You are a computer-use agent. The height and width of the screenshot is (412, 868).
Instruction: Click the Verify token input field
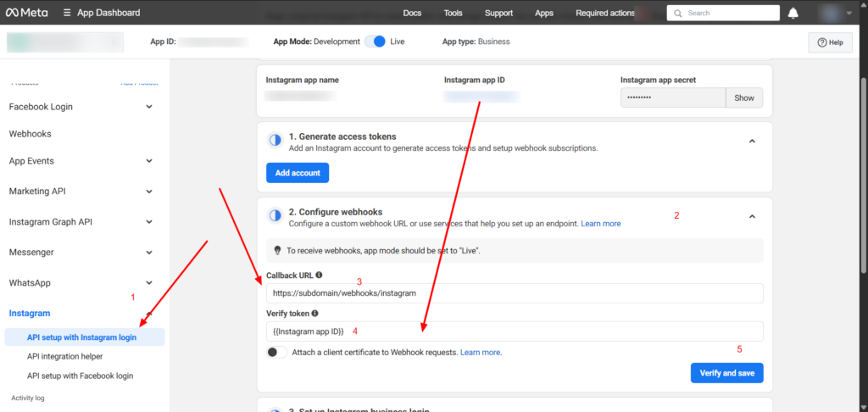pos(515,331)
